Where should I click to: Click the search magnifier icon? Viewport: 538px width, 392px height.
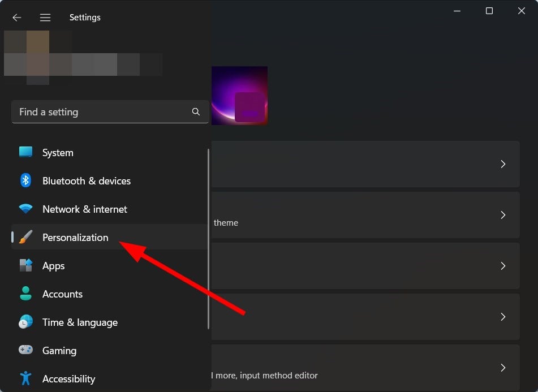coord(196,111)
